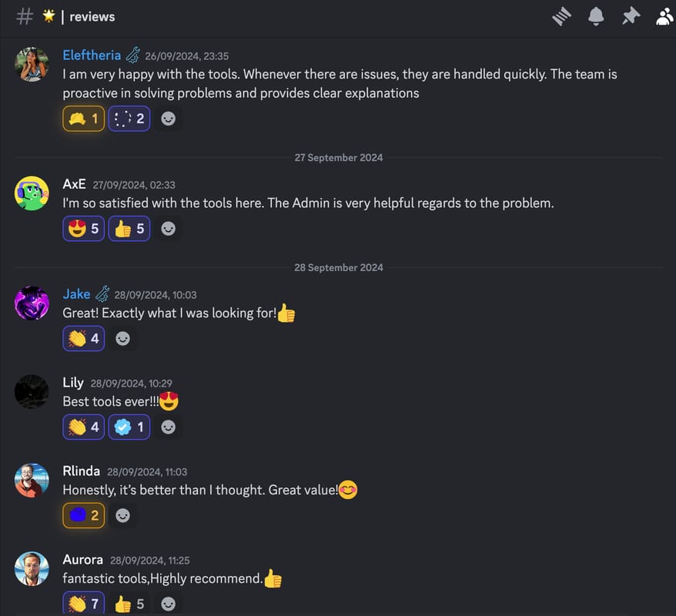Add a reaction to Jake's message
The image size is (676, 616).
click(x=122, y=338)
